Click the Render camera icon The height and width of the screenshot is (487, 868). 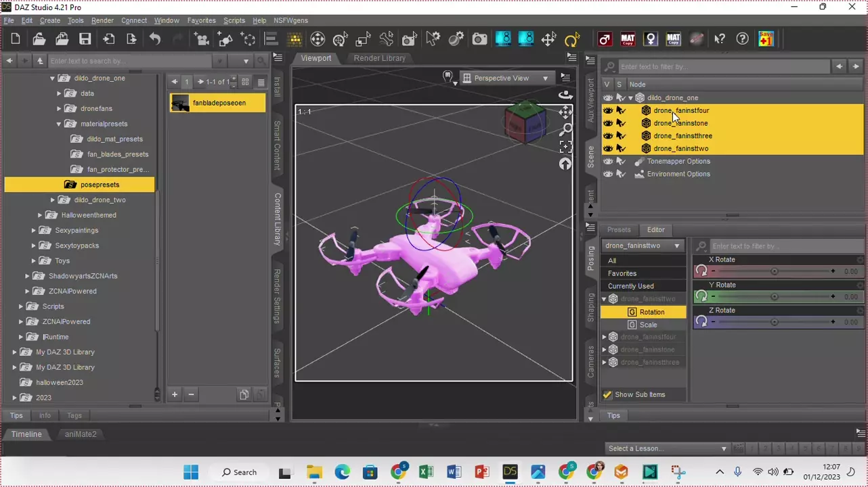tap(479, 39)
